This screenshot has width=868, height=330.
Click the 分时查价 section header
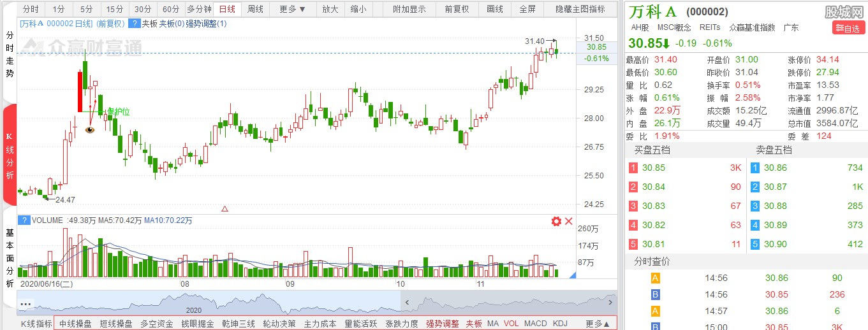[652, 262]
